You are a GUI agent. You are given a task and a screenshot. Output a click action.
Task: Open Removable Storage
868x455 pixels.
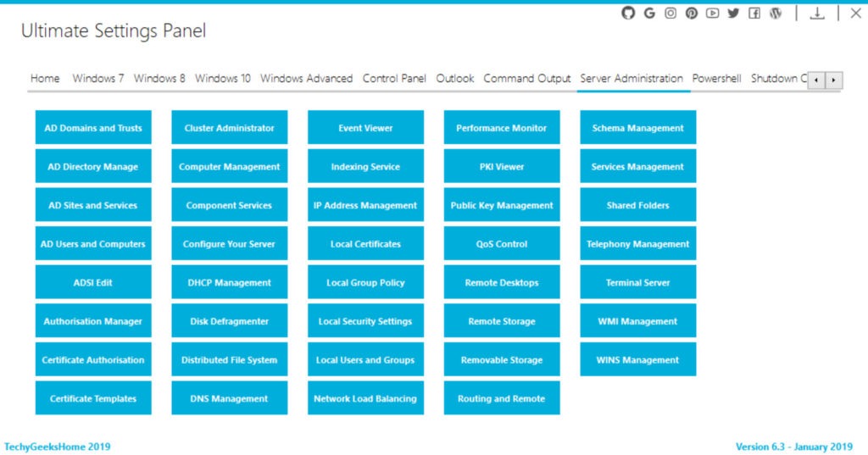coord(502,360)
